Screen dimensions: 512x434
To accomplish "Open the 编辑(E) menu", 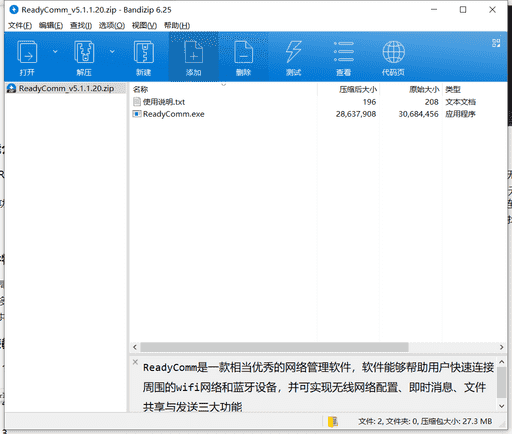I will click(51, 25).
